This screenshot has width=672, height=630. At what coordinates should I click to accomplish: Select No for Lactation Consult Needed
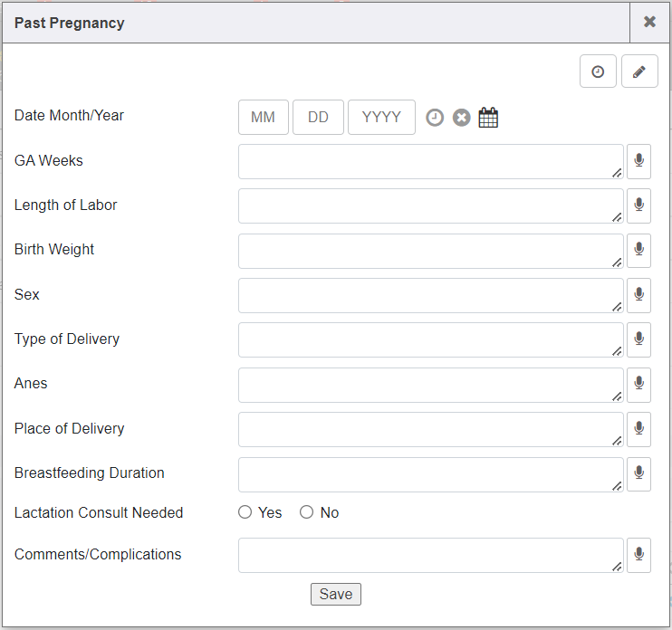[307, 512]
